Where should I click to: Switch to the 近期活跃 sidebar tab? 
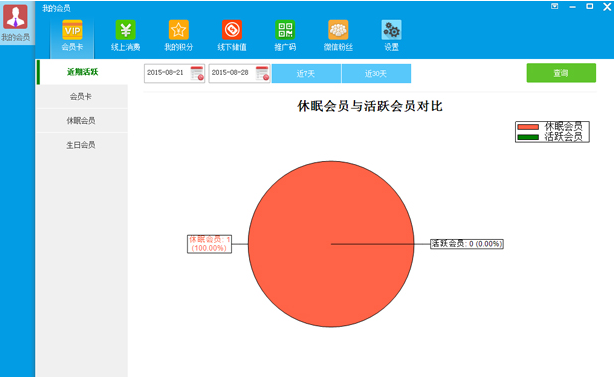(82, 72)
